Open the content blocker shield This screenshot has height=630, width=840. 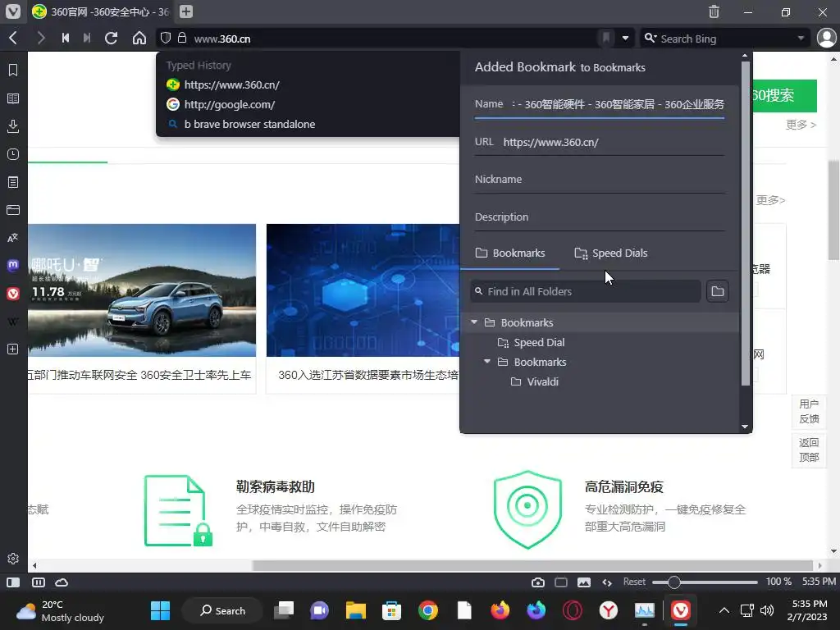[166, 38]
